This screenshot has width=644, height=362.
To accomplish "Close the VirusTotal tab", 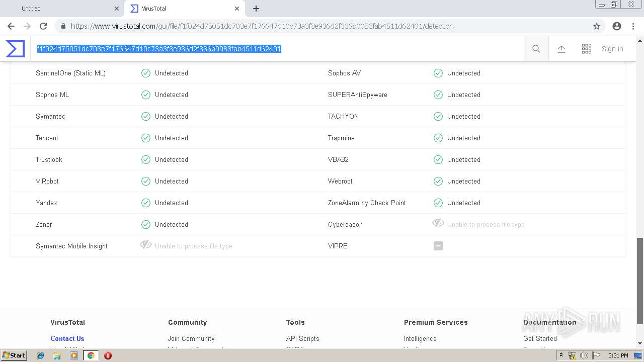I will 237,9.
